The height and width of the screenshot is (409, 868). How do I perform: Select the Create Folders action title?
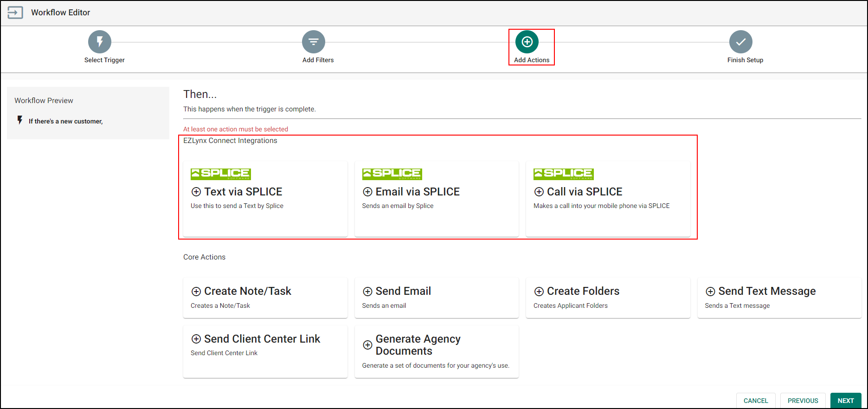pyautogui.click(x=583, y=291)
